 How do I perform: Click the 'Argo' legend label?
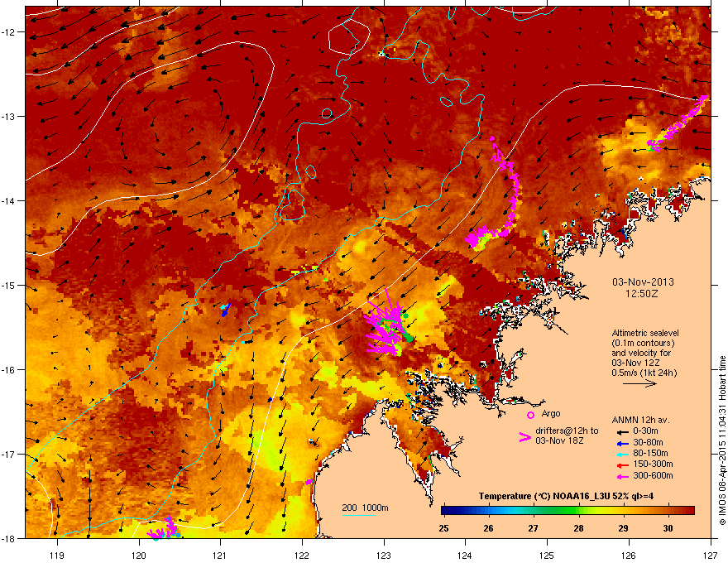[x=551, y=413]
